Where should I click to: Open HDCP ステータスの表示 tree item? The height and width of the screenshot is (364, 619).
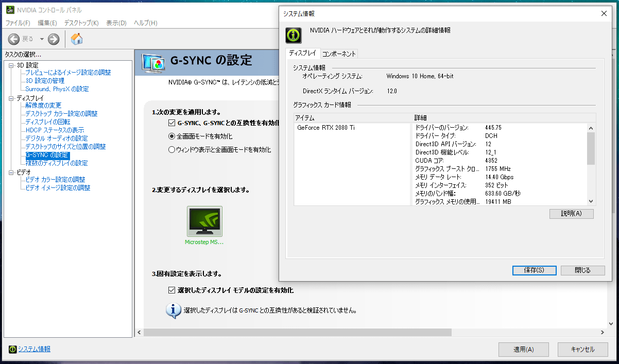point(55,130)
